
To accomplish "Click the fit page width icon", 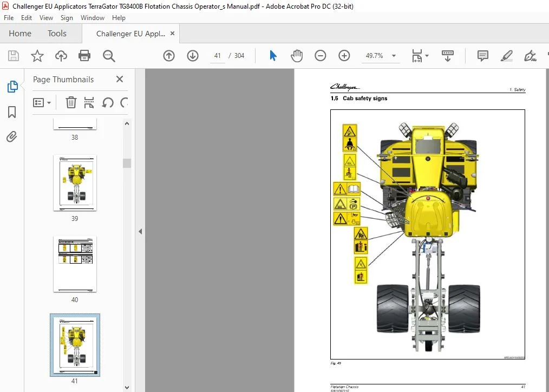I will [x=417, y=56].
